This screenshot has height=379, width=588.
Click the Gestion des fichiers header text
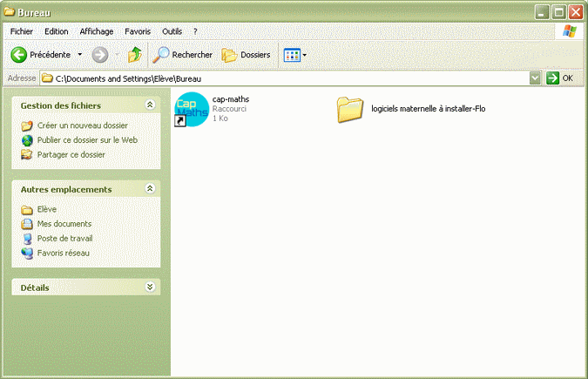(61, 105)
